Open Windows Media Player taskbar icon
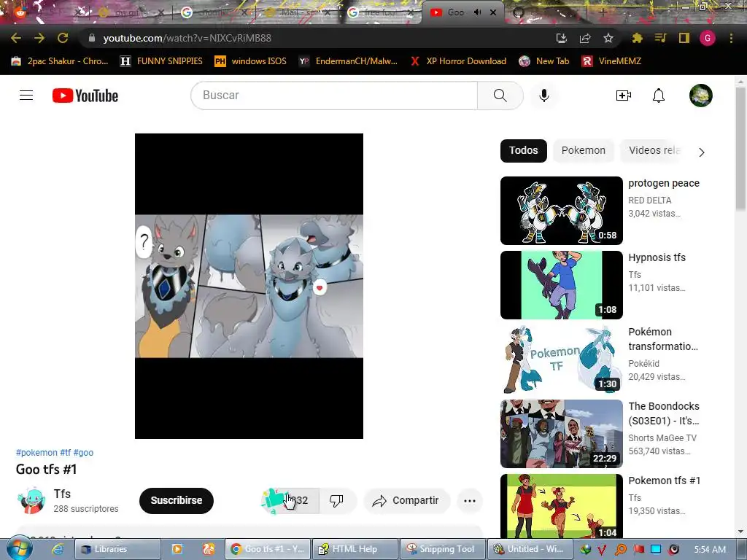747x560 pixels. [177, 550]
